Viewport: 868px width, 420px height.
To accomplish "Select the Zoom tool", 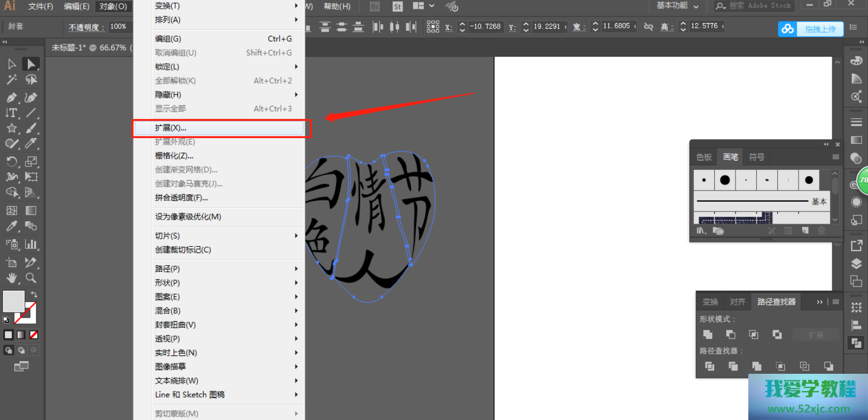I will (x=31, y=278).
